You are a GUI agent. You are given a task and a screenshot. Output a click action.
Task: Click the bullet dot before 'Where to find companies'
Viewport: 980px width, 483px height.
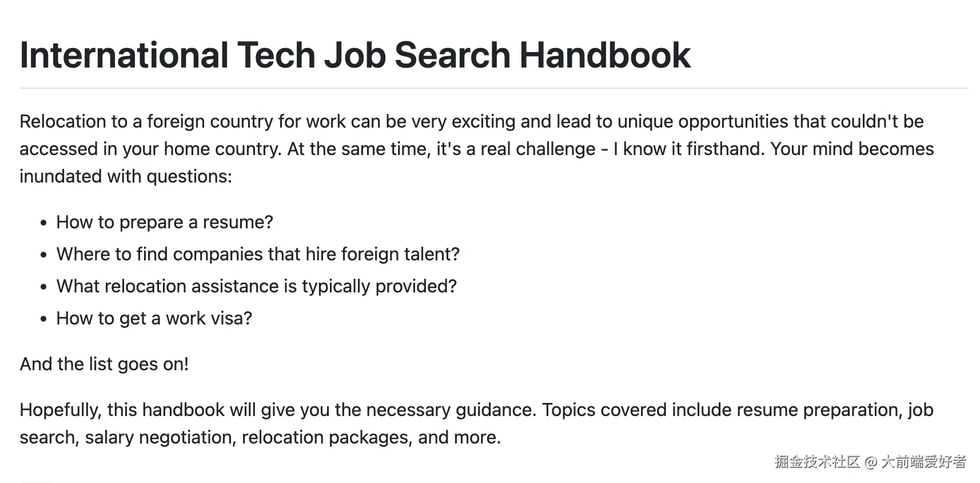[x=43, y=255]
